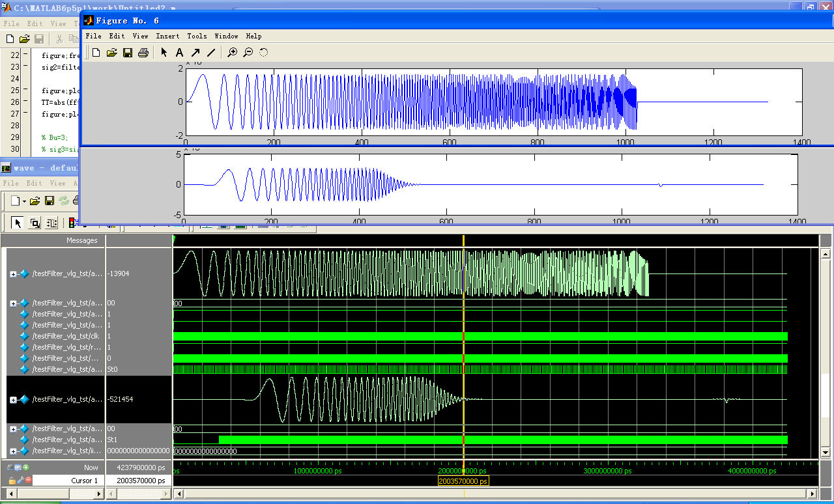This screenshot has width=834, height=504.
Task: Open the Tools menu in Figure window
Action: coord(197,36)
